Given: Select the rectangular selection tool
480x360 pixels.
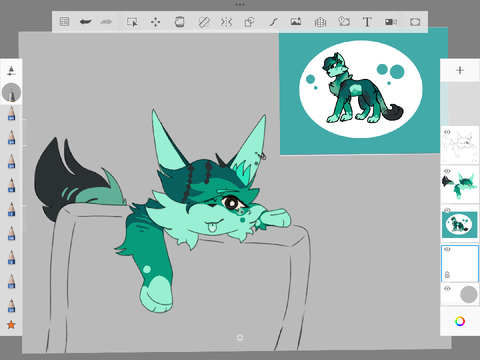Looking at the screenshot, I should 132,22.
